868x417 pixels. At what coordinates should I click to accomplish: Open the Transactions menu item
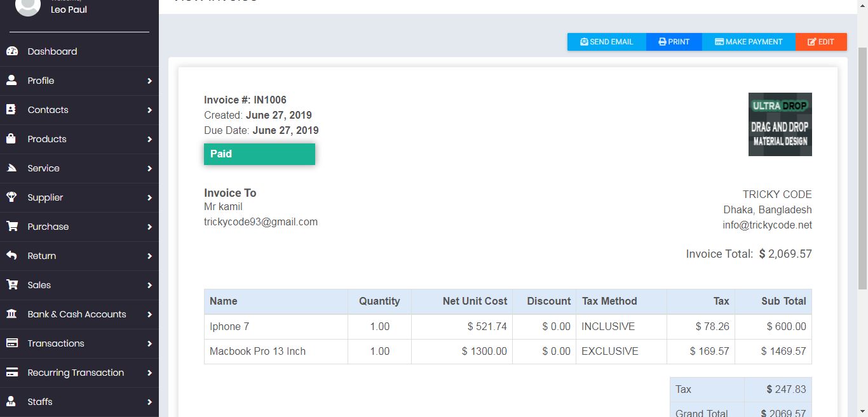56,343
